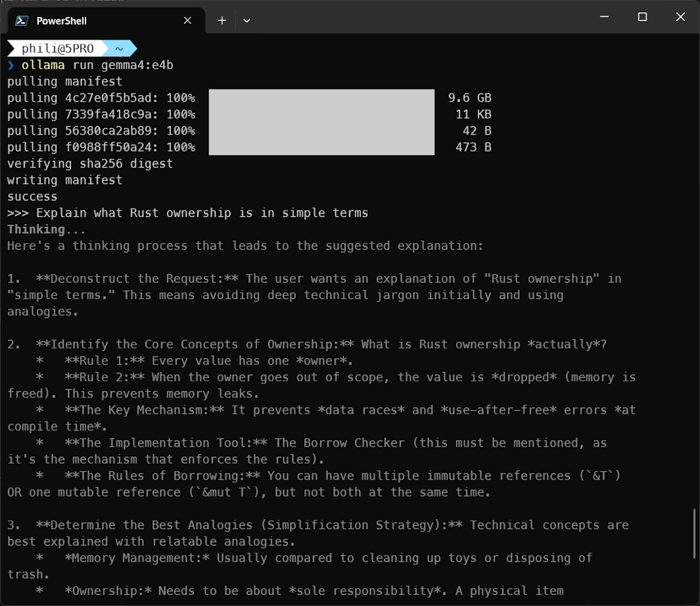Expand the new tab profile dropdown
This screenshot has width=700, height=606.
tap(246, 20)
